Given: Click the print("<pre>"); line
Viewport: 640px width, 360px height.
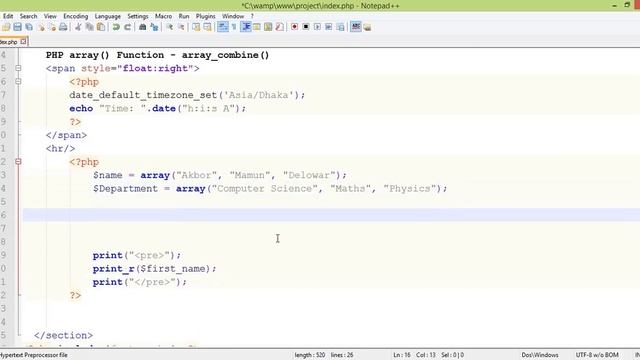Looking at the screenshot, I should point(136,255).
